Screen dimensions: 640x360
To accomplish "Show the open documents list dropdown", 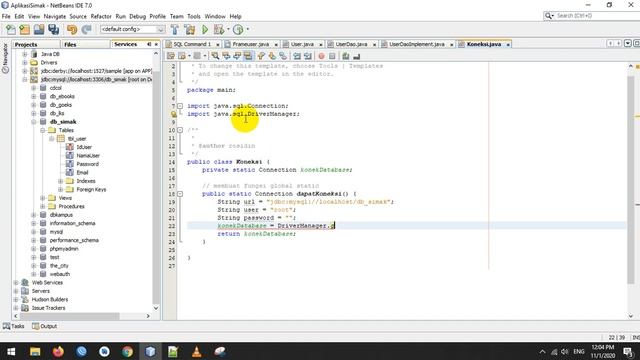I will pos(627,44).
